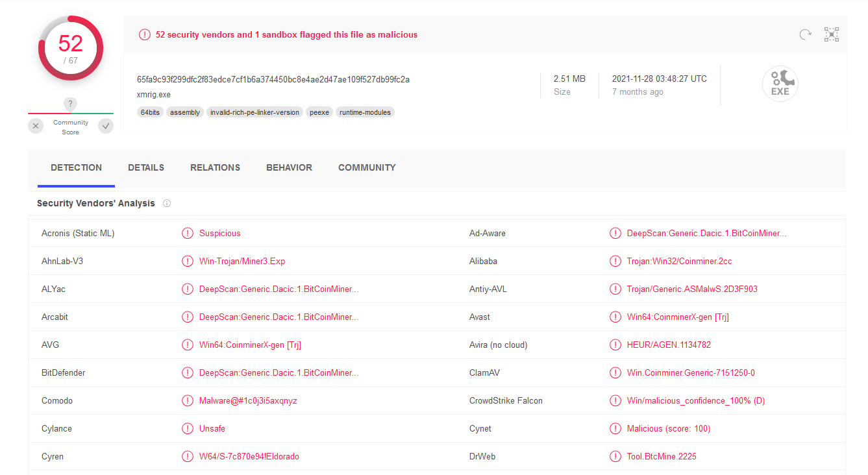868x475 pixels.
Task: Switch to the DETAILS tab
Action: pyautogui.click(x=145, y=167)
